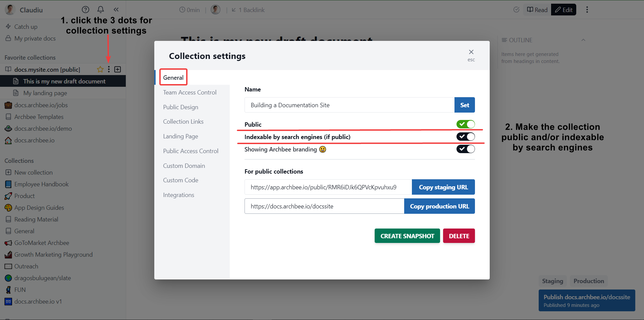Image resolution: width=644 pixels, height=320 pixels.
Task: Click the Product rocket icon in sidebar
Action: tap(8, 196)
